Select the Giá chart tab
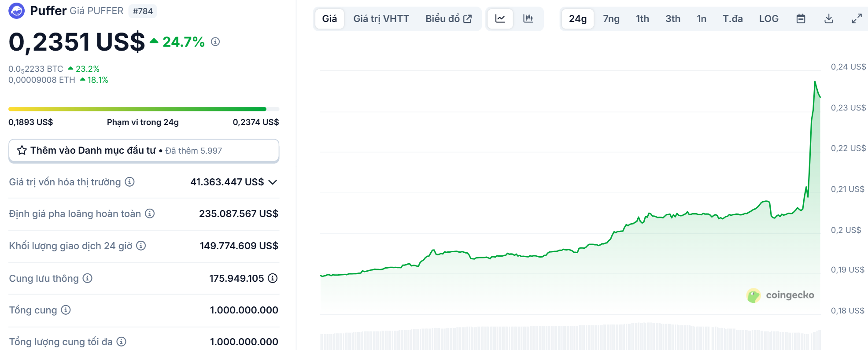Viewport: 868px width, 350px height. [329, 19]
